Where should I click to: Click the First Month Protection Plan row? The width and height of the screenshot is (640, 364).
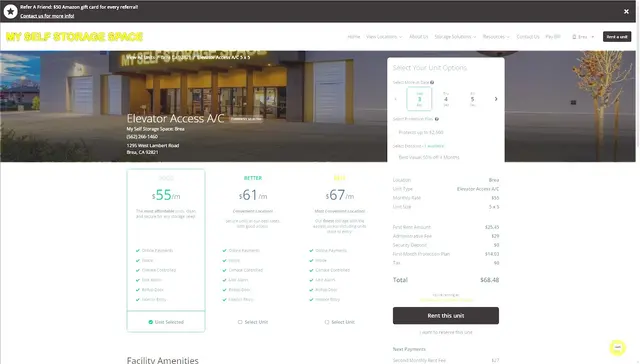click(446, 254)
